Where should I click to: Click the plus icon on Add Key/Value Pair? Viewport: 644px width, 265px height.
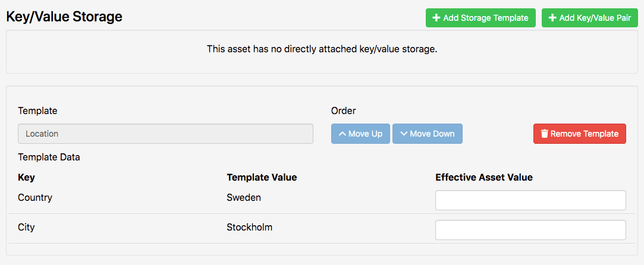(553, 18)
